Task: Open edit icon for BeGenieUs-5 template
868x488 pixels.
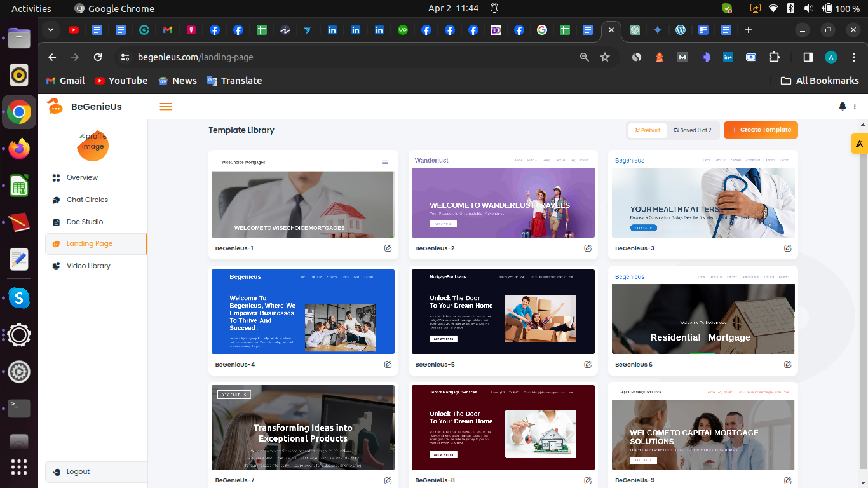Action: click(x=588, y=365)
